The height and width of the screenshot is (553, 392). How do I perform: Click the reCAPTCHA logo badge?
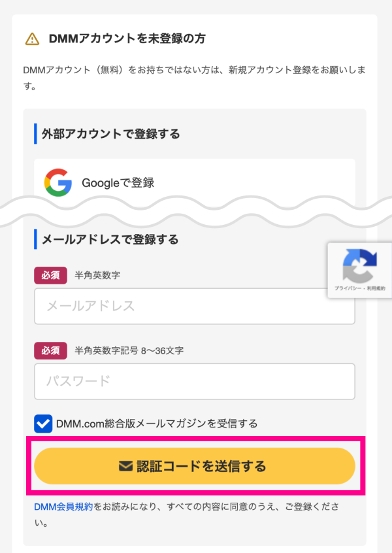pyautogui.click(x=359, y=265)
